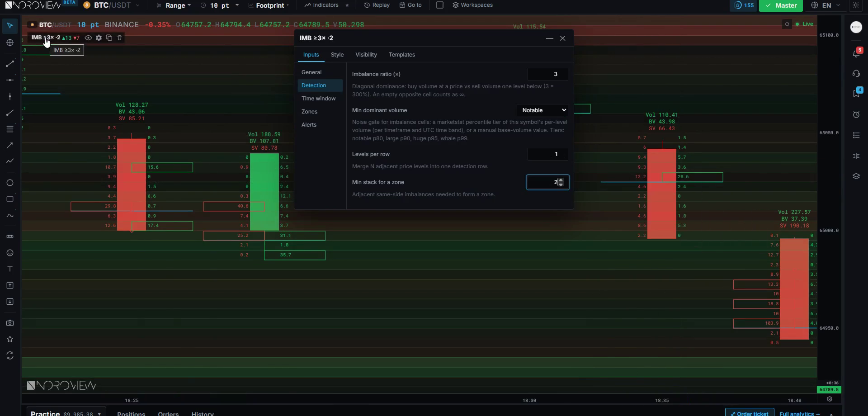Click the Imbalance ratio input field
Screen dimensions: 868x416
point(548,74)
